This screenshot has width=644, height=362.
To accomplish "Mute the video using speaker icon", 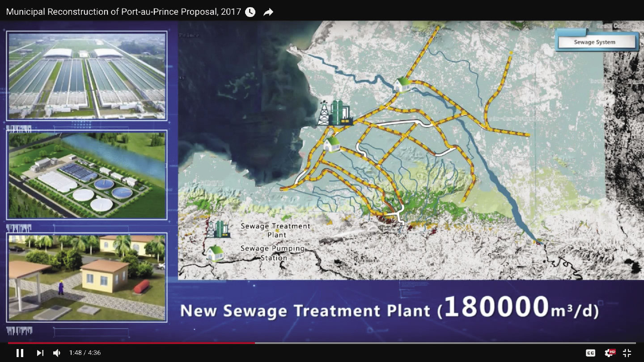I will pos(57,353).
